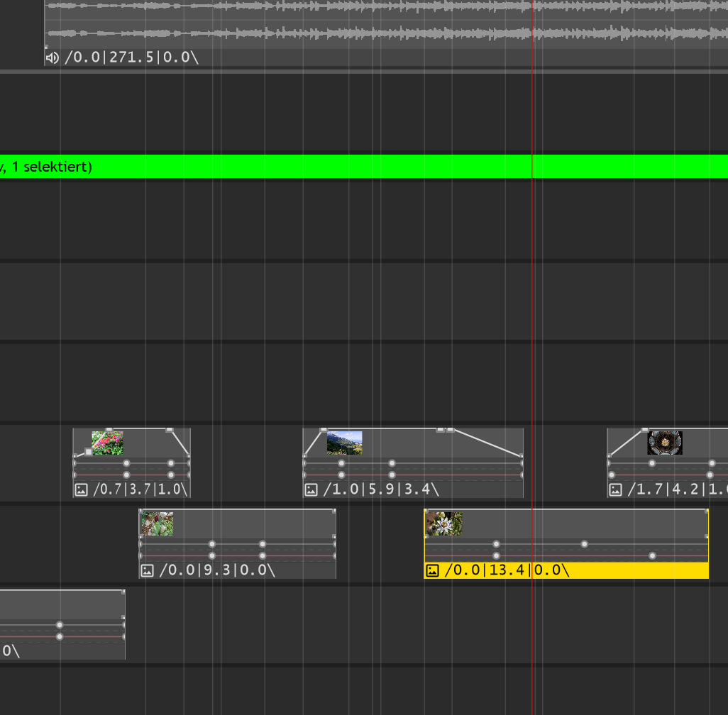Click second upper keyframe in clip 9.3
Screen dimensions: 728x715
click(263, 544)
